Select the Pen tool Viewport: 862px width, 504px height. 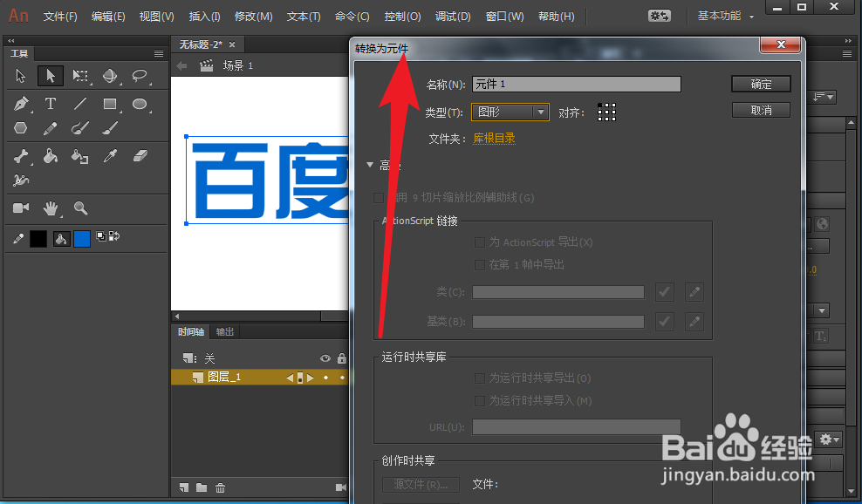(x=20, y=103)
